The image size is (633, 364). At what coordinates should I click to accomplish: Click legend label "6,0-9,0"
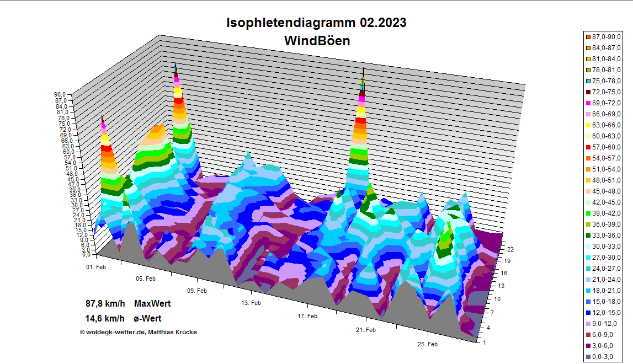coord(603,335)
